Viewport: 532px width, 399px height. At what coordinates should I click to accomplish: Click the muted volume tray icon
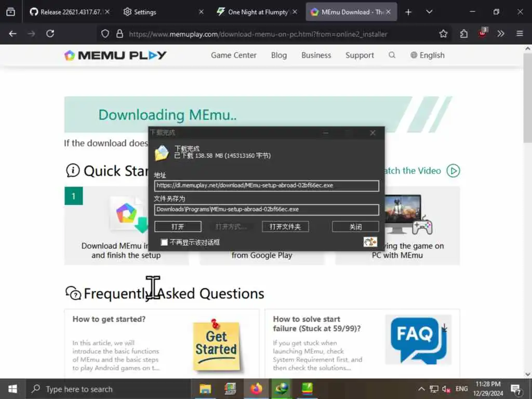pos(446,389)
